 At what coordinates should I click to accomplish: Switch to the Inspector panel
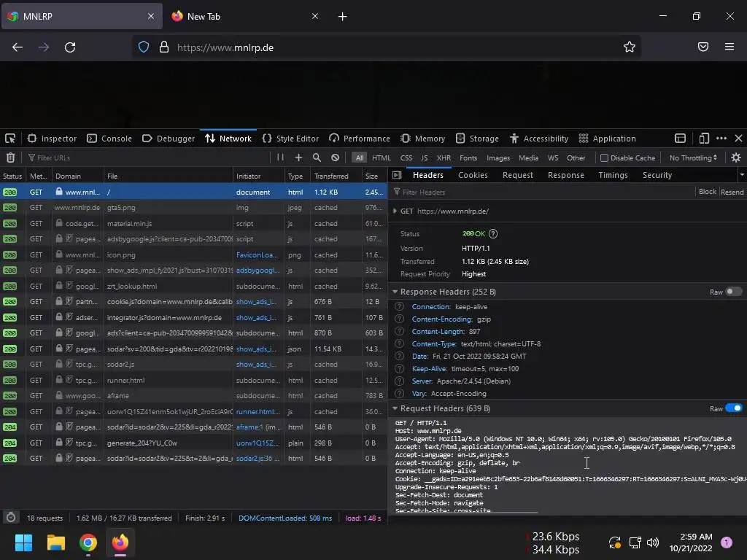point(52,139)
